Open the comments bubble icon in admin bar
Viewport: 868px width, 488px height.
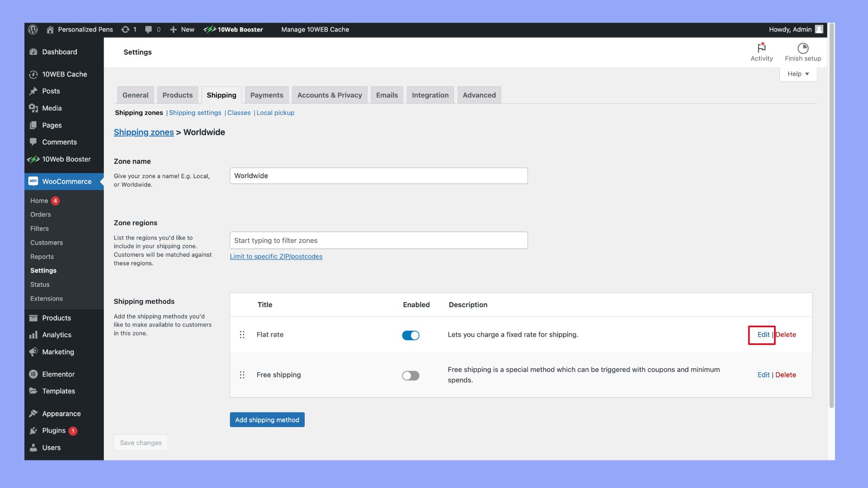pos(148,29)
